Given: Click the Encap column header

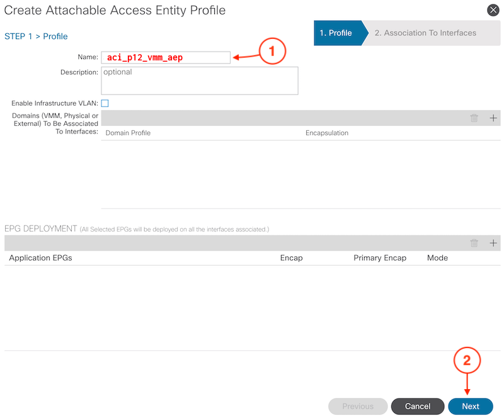Looking at the screenshot, I should coord(291,258).
